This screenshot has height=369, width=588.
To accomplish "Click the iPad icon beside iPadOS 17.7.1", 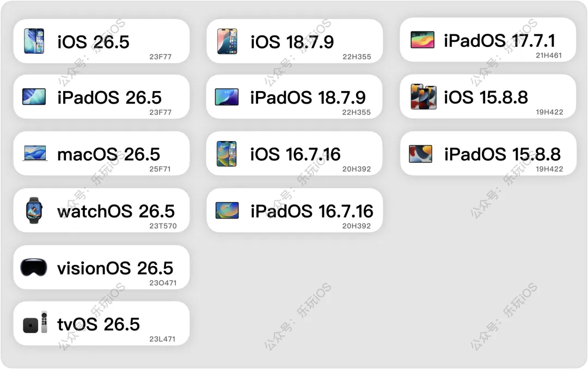I will 422,40.
